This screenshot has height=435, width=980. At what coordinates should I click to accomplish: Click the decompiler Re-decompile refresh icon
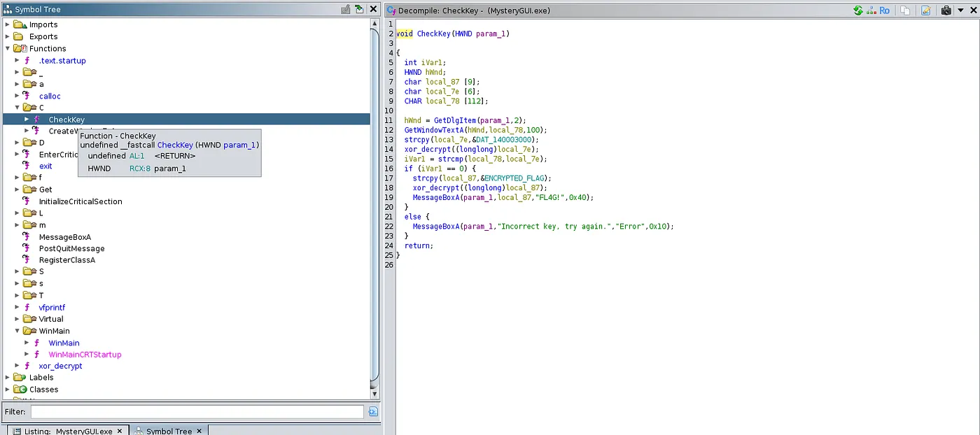point(858,10)
